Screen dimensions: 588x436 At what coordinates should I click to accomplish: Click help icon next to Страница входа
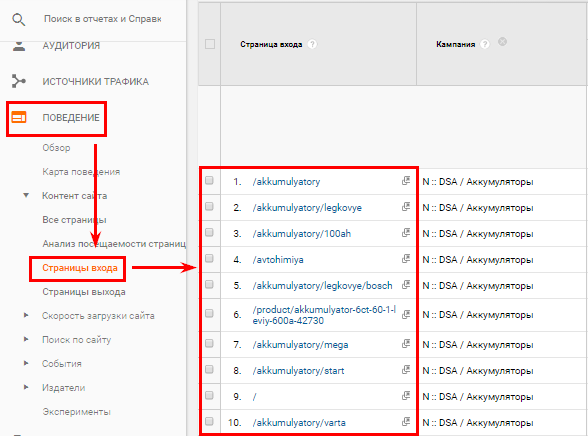point(312,44)
